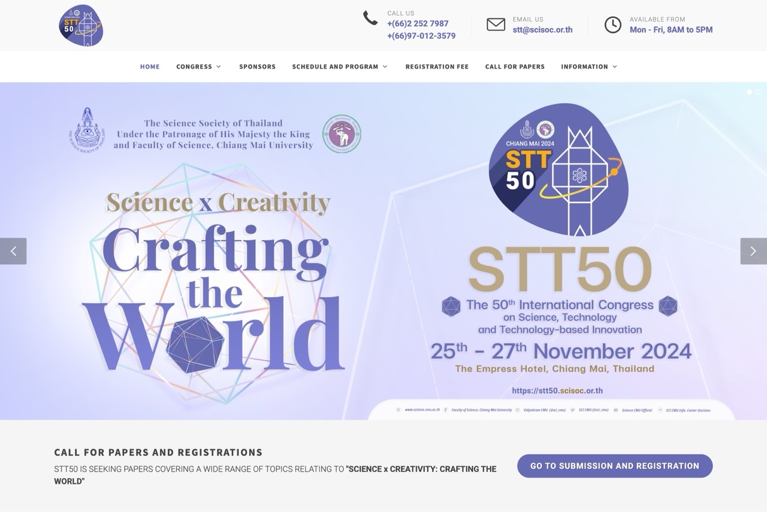This screenshot has height=532, width=767.
Task: Click the large STT50 badge on banner
Action: [x=558, y=170]
